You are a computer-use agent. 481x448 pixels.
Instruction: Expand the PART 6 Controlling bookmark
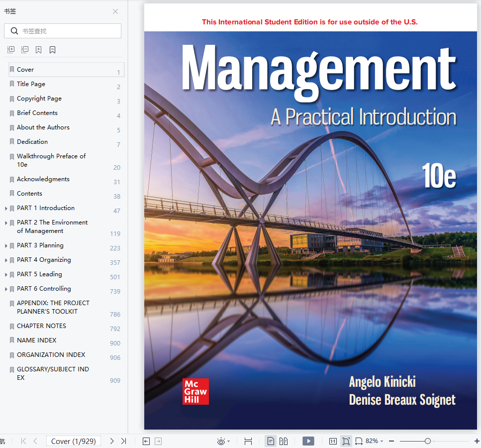[x=6, y=289]
